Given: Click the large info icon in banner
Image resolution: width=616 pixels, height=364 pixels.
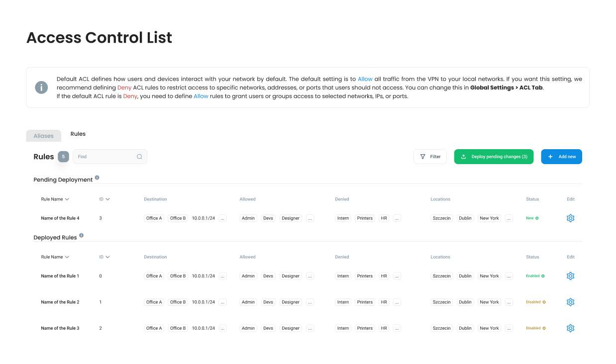Looking at the screenshot, I should pyautogui.click(x=41, y=88).
